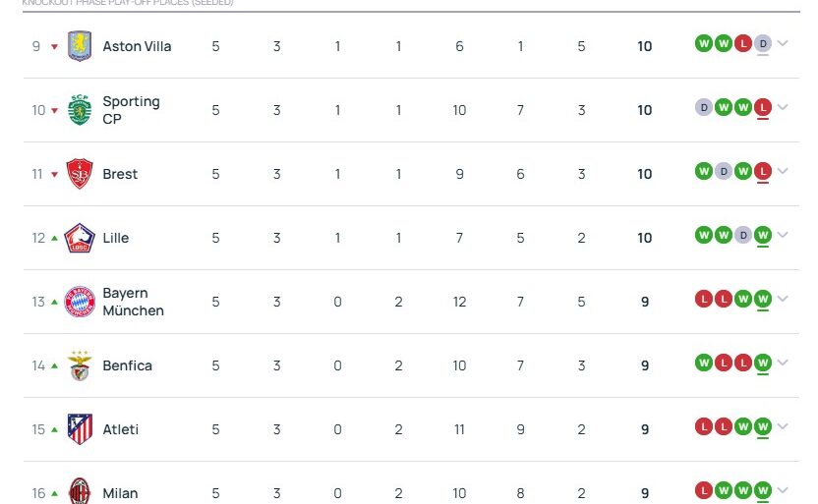The height and width of the screenshot is (504, 818).
Task: Click Lille's most recent win badge
Action: [x=762, y=235]
